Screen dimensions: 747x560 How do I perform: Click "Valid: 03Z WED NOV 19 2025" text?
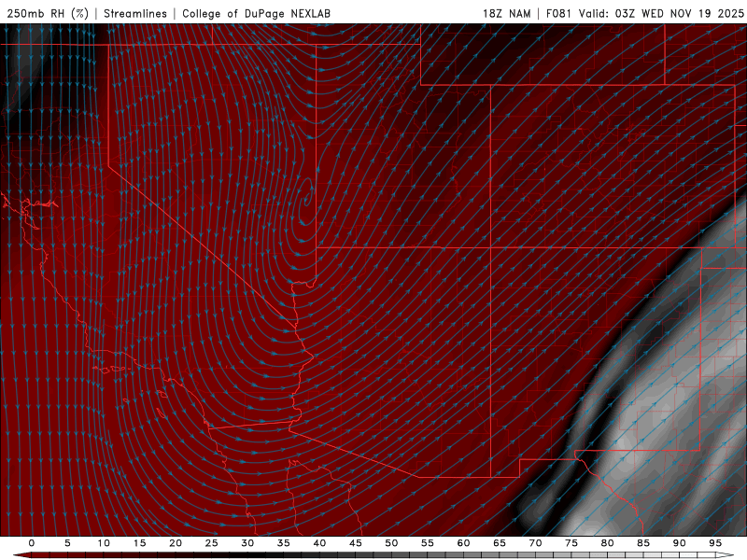point(661,13)
